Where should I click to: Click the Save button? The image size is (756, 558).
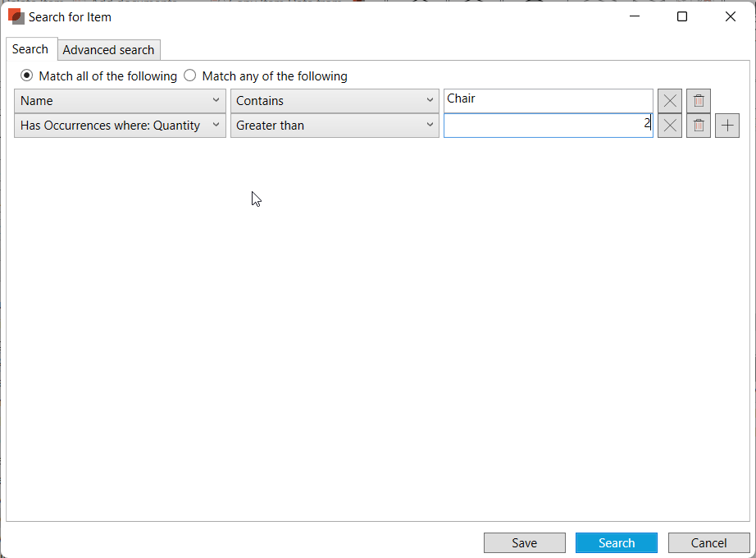[524, 542]
